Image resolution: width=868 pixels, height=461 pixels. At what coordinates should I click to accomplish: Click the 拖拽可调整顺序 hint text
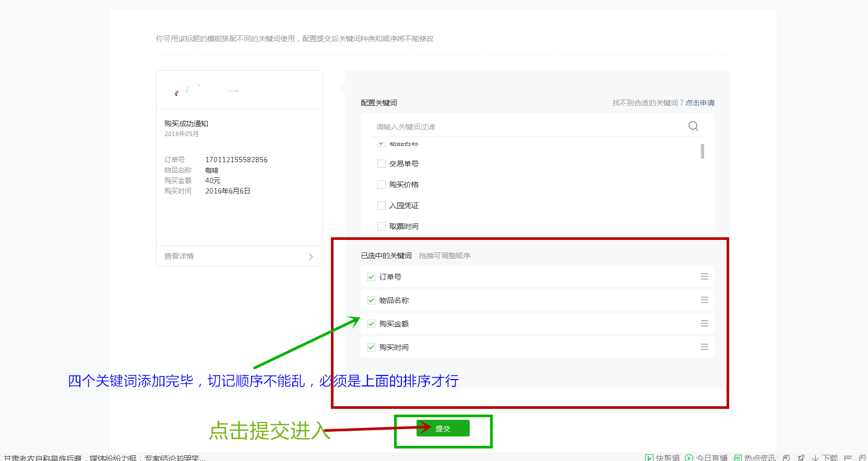[445, 256]
